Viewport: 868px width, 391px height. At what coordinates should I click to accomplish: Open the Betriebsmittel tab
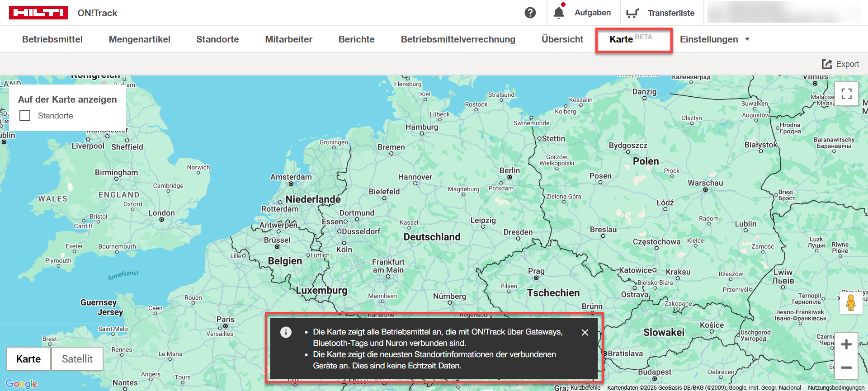52,39
